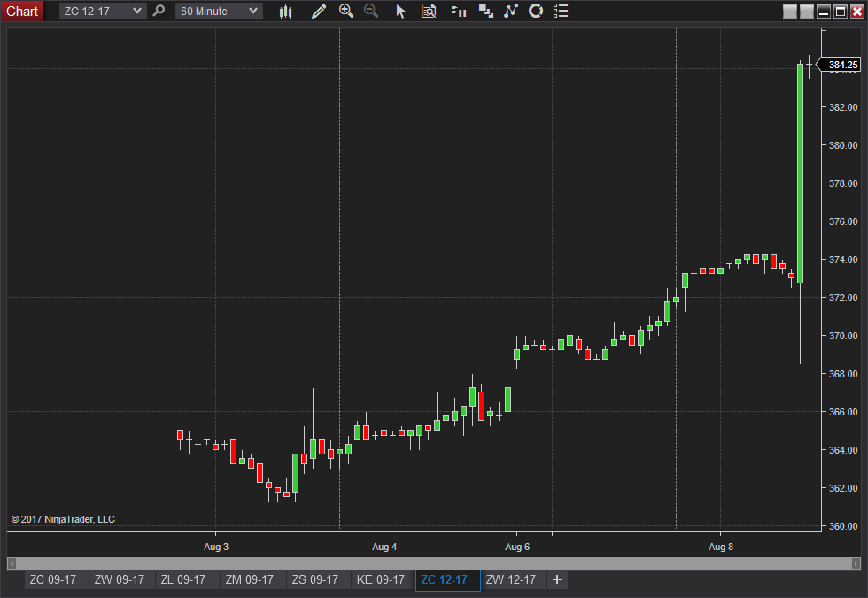Click scrollbar right arrow

[x=856, y=563]
